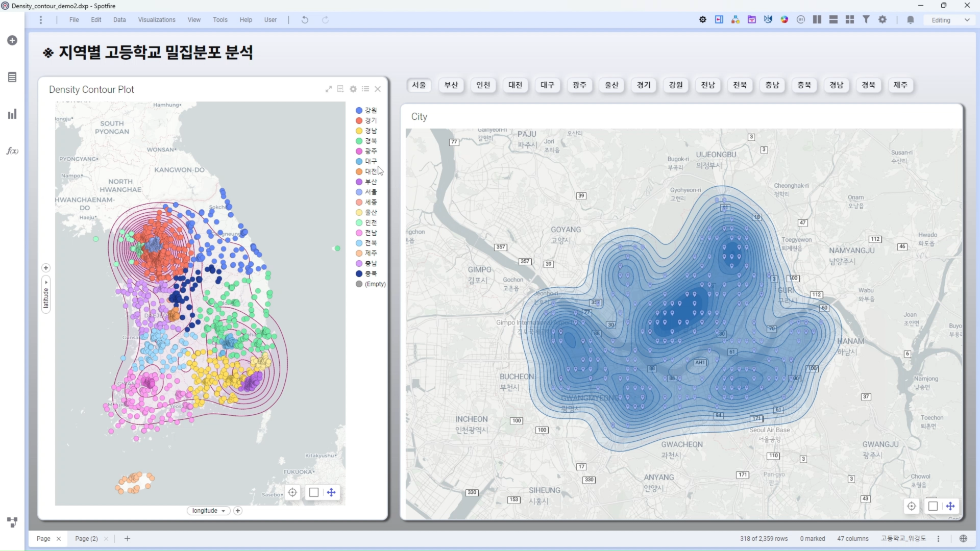Image resolution: width=980 pixels, height=551 pixels.
Task: Open the data canvas icon at sidebar bottom
Action: point(12,522)
